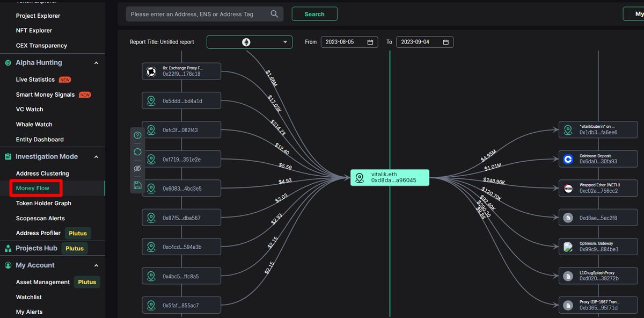This screenshot has width=644, height=318.
Task: Click the refresh icon in graph toolbar
Action: tap(137, 152)
